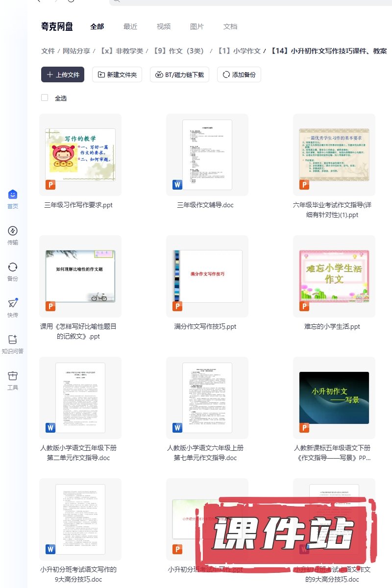Open the 工具 tools sidebar icon
The width and height of the screenshot is (392, 588).
[13, 376]
